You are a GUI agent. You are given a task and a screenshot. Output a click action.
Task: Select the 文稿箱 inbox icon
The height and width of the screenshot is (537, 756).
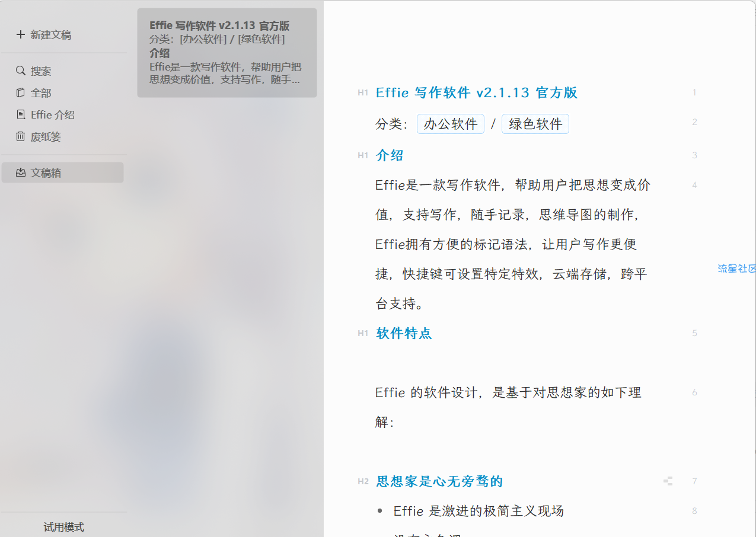point(21,173)
